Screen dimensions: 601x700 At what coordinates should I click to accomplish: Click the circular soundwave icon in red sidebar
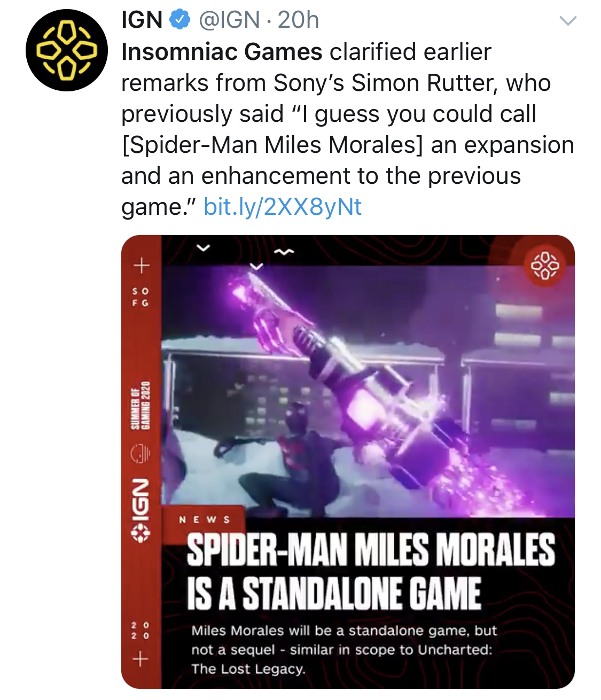pyautogui.click(x=141, y=453)
